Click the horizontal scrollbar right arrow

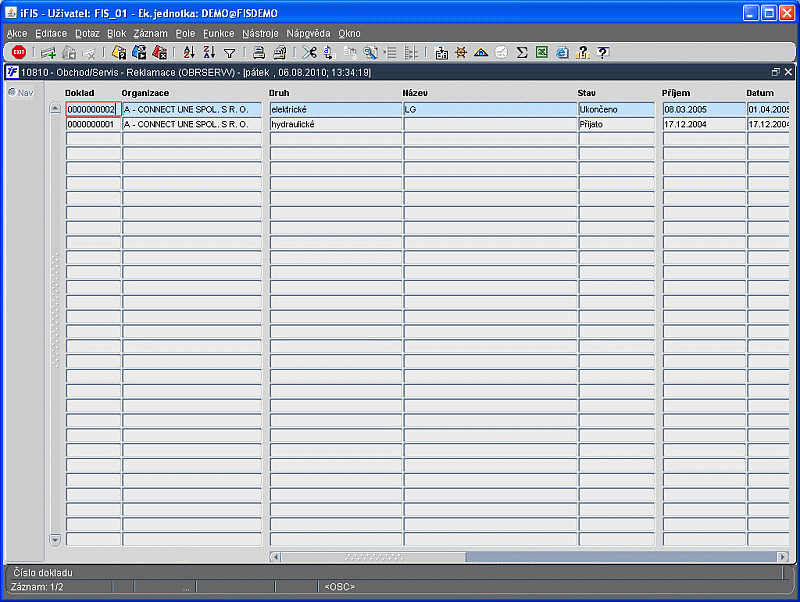[783, 557]
